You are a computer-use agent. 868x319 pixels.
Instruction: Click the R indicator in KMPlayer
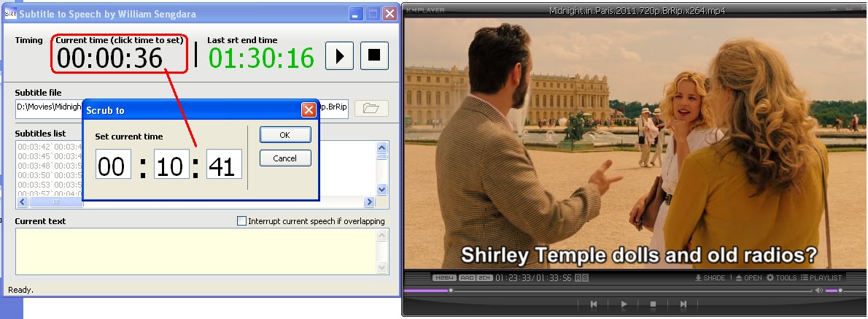click(x=578, y=277)
